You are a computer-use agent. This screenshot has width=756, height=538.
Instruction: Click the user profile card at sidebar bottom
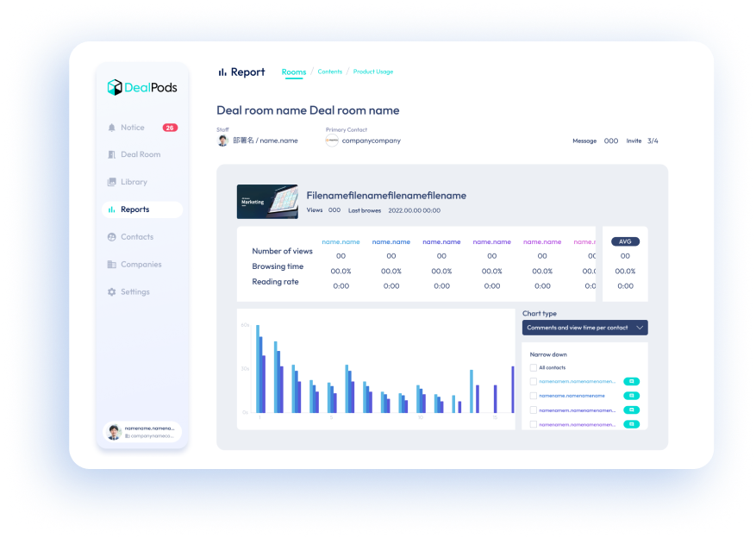(x=142, y=432)
